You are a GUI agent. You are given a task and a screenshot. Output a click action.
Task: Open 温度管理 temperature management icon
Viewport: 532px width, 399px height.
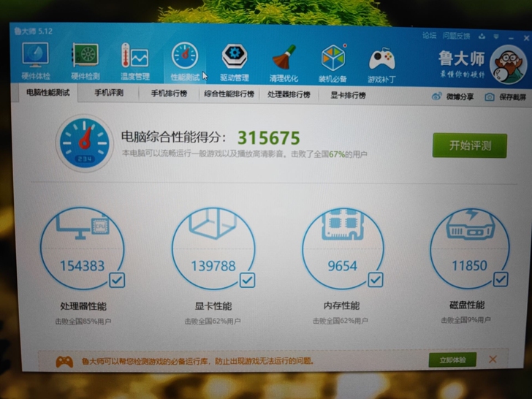click(x=134, y=56)
